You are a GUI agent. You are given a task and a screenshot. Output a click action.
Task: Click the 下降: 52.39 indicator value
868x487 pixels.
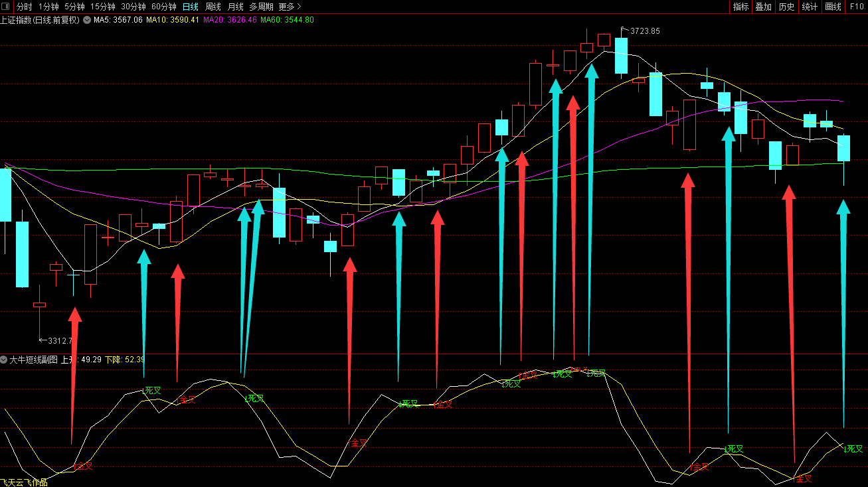125,360
